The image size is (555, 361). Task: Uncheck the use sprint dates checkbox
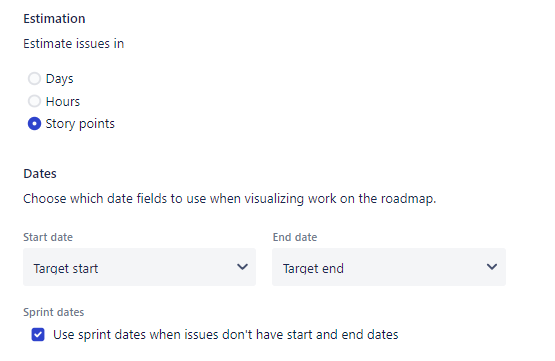point(38,334)
